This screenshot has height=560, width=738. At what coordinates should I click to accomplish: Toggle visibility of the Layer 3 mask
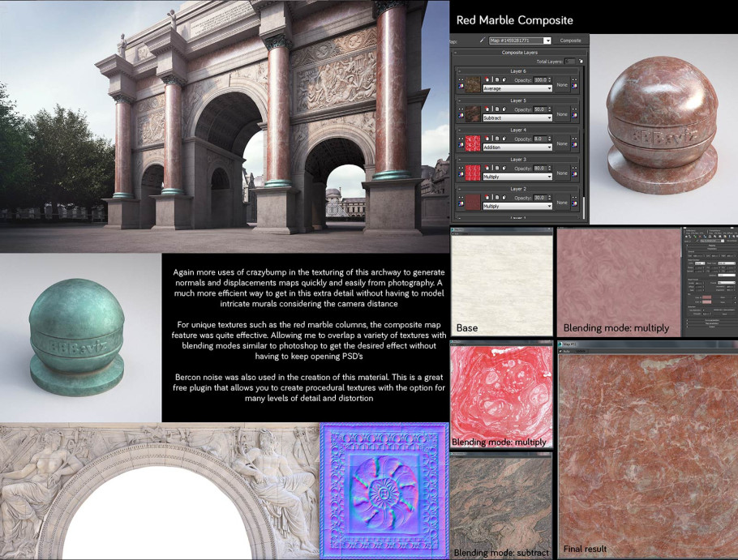point(575,168)
